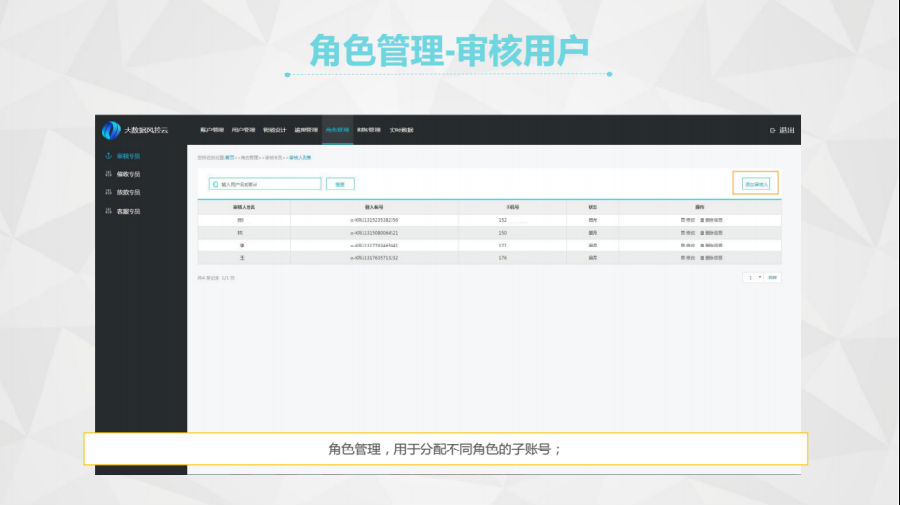Open the page number dropdown

tap(753, 277)
